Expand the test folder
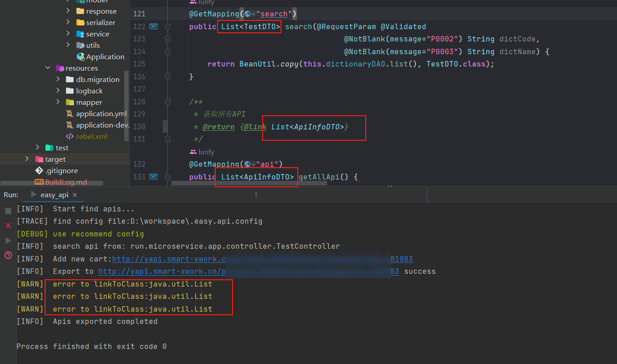This screenshot has height=364, width=617. click(x=37, y=148)
